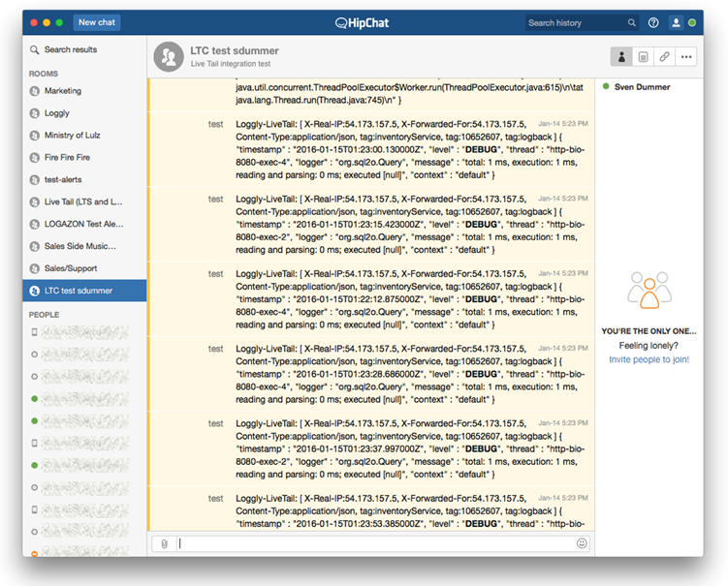This screenshot has height=586, width=728.
Task: Click the message with timestamp 01:23:00.130000Z
Action: point(371,149)
